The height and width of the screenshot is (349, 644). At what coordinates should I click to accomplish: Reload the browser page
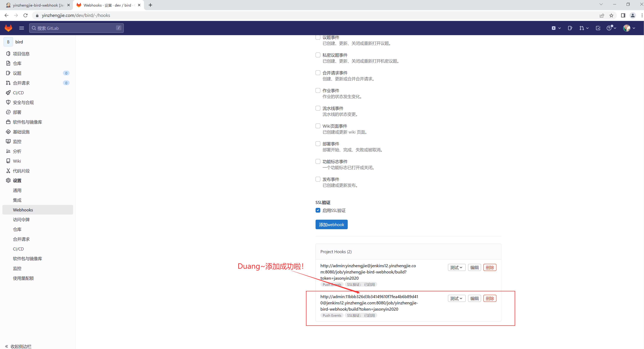point(25,16)
